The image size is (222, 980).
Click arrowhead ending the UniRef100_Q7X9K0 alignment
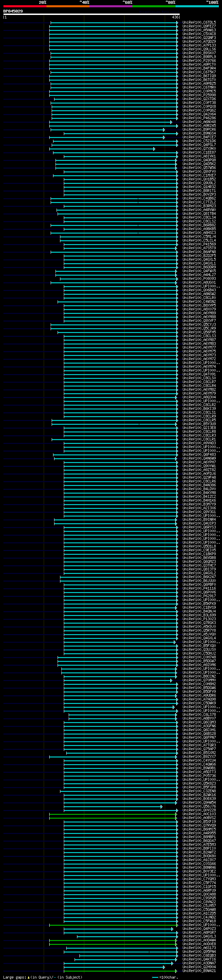[154, 149]
